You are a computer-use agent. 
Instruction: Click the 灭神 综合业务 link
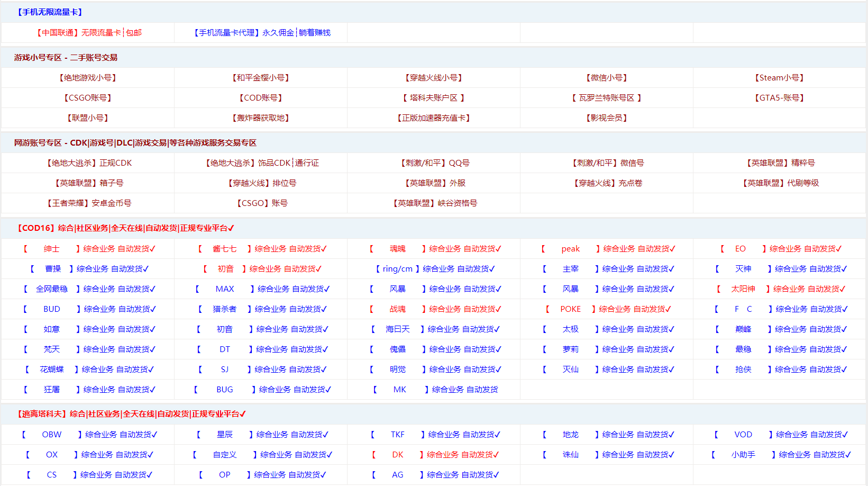point(780,268)
